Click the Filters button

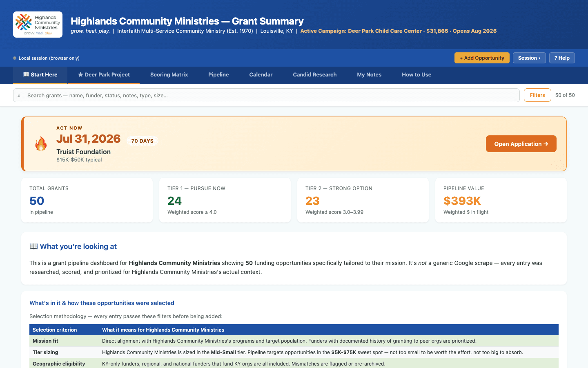point(537,95)
